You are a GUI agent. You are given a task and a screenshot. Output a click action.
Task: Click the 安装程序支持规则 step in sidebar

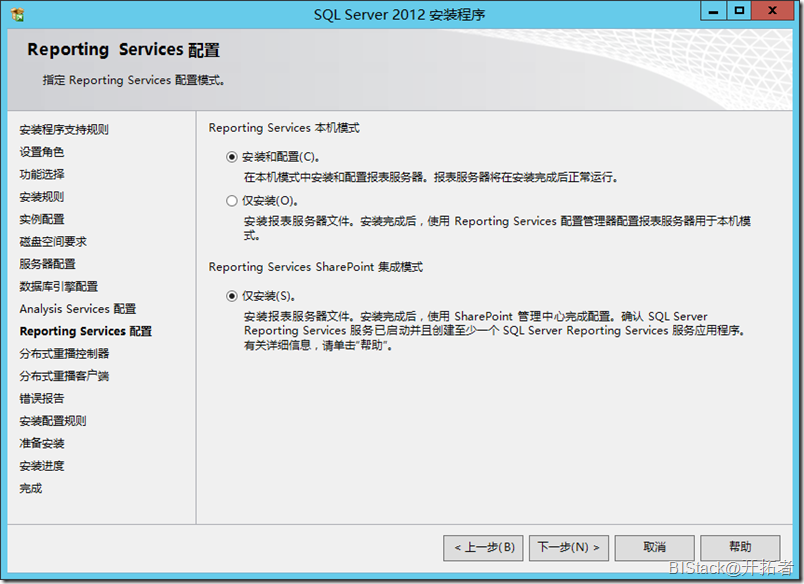coord(64,130)
